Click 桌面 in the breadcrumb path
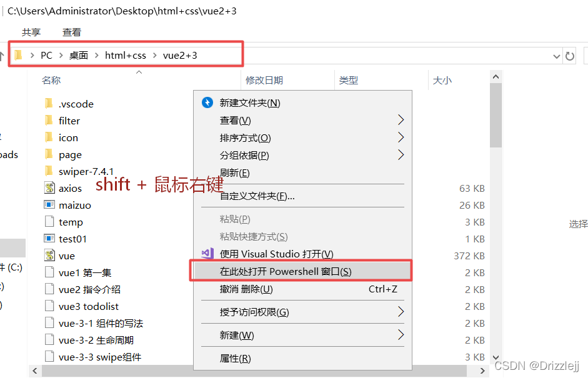 [78, 56]
